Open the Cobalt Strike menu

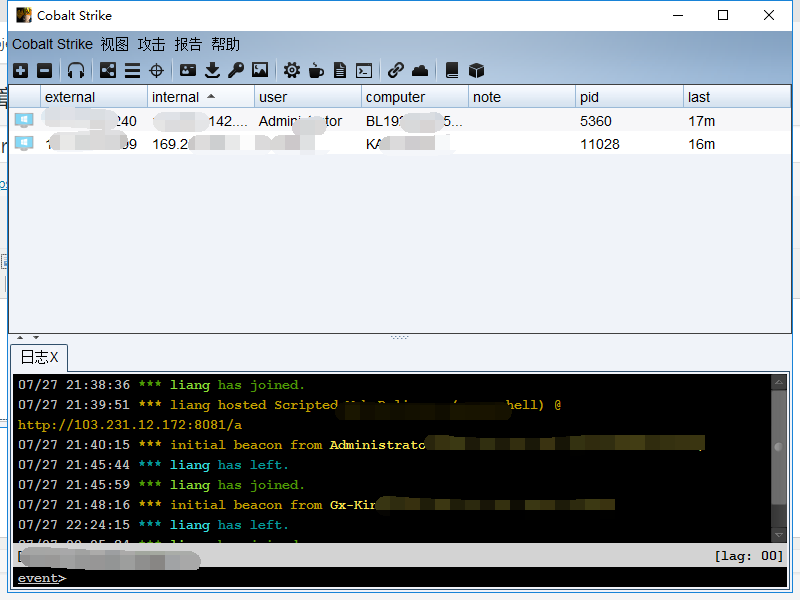(53, 44)
